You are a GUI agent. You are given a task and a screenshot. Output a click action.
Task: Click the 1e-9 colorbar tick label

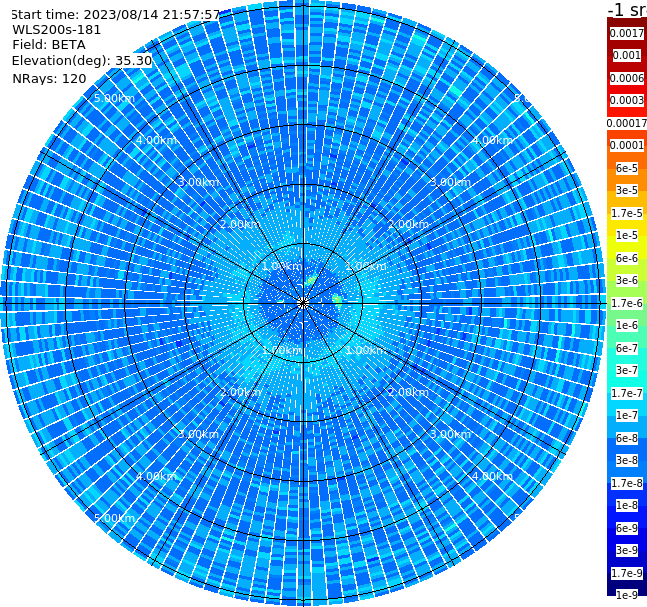coord(627,595)
